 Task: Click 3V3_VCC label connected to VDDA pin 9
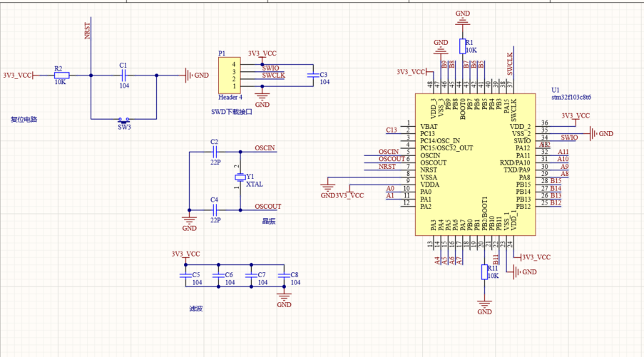[x=349, y=196]
